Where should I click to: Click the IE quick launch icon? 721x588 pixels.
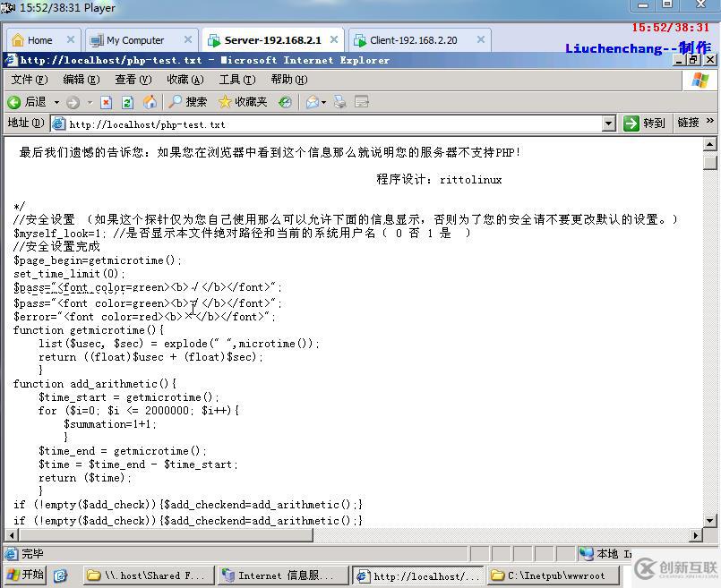pos(60,575)
